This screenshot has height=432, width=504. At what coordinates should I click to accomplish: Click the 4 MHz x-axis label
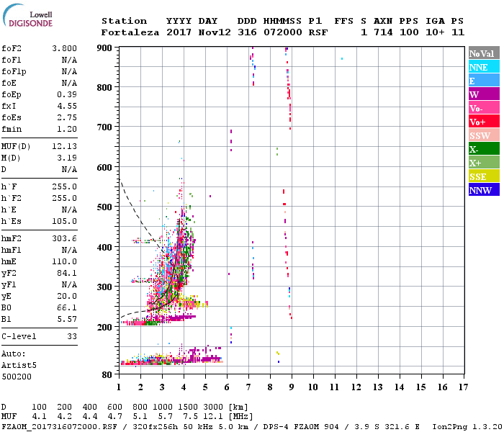[184, 387]
